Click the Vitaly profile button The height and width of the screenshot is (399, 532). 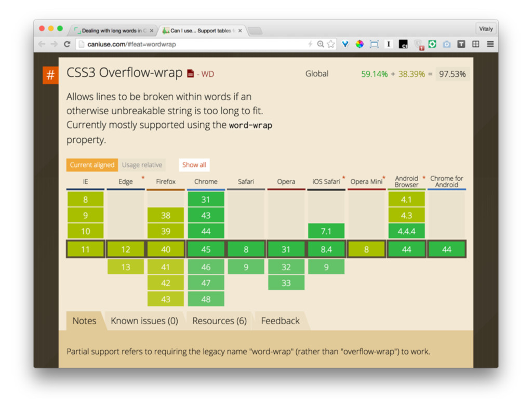[x=486, y=29]
